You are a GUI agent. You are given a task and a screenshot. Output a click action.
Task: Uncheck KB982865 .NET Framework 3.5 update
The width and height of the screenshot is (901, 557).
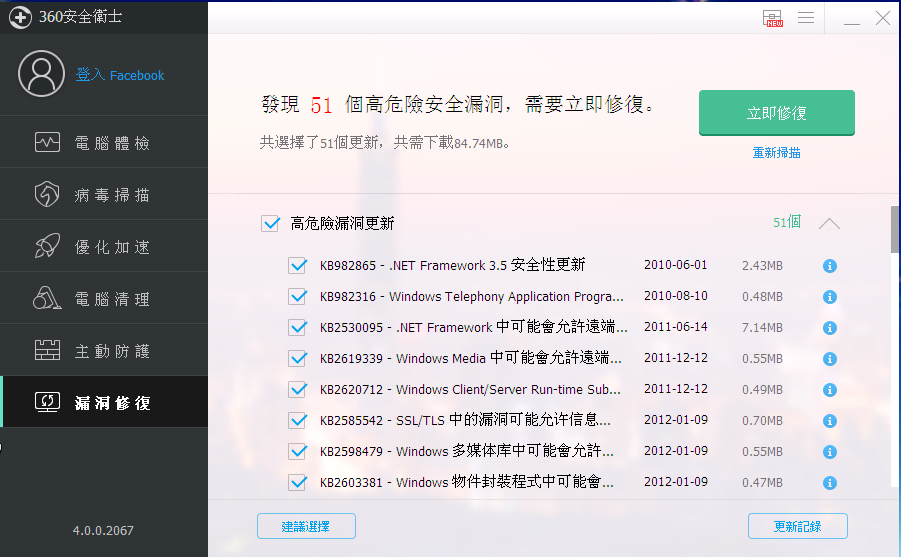coord(297,266)
